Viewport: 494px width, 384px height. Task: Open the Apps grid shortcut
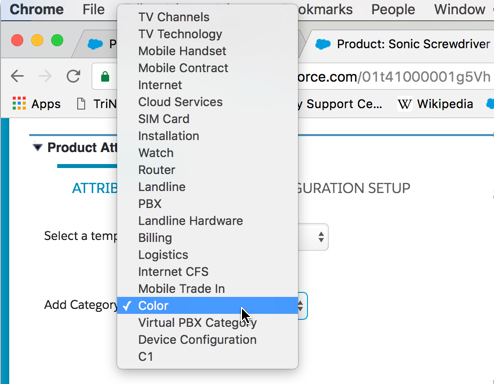tap(36, 104)
